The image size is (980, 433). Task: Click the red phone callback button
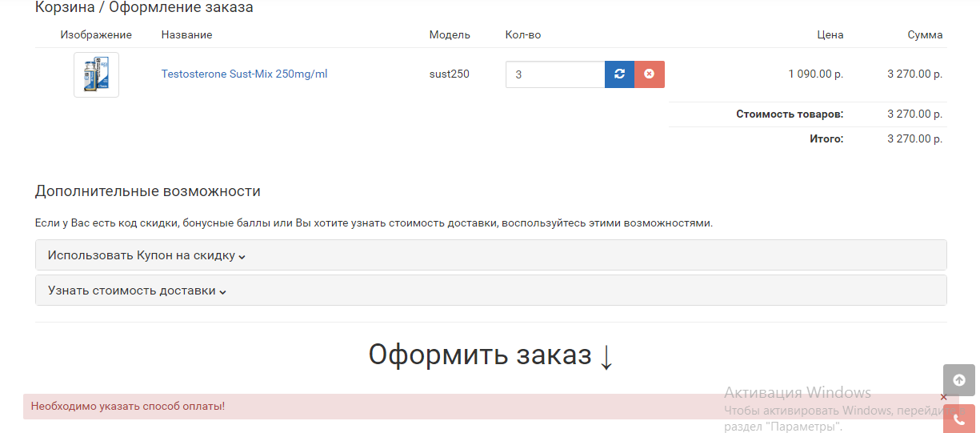click(x=958, y=419)
